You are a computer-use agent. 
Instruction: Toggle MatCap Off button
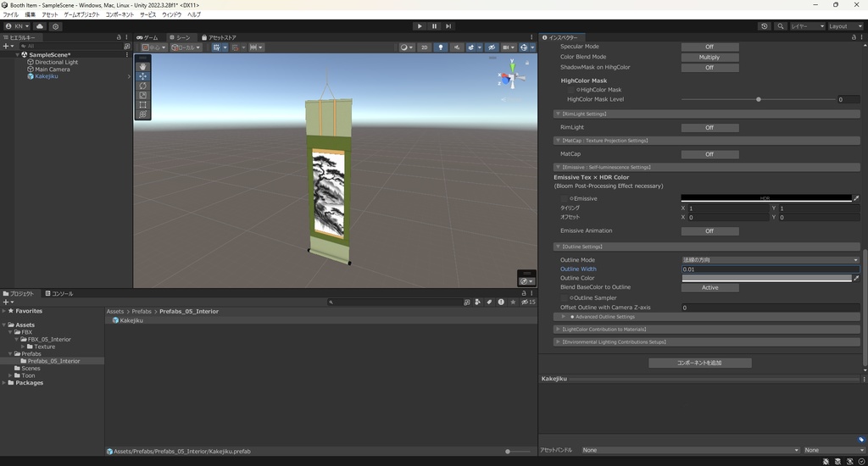tap(709, 154)
